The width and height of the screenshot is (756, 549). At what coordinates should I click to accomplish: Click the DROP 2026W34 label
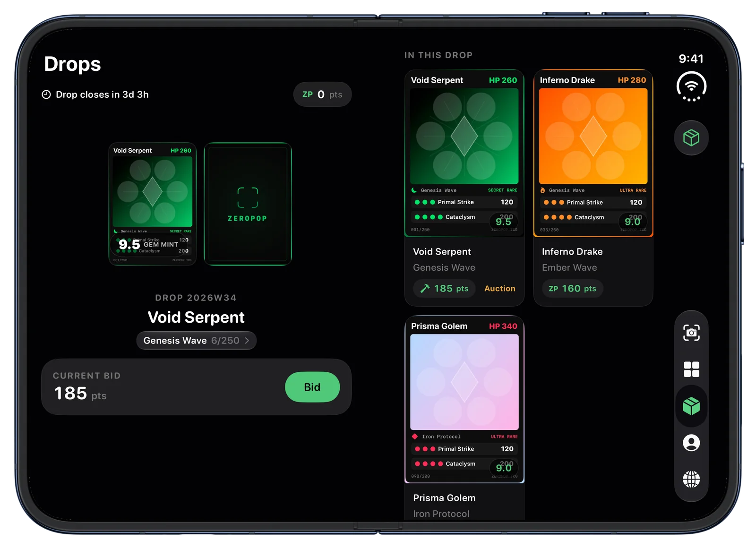click(196, 298)
